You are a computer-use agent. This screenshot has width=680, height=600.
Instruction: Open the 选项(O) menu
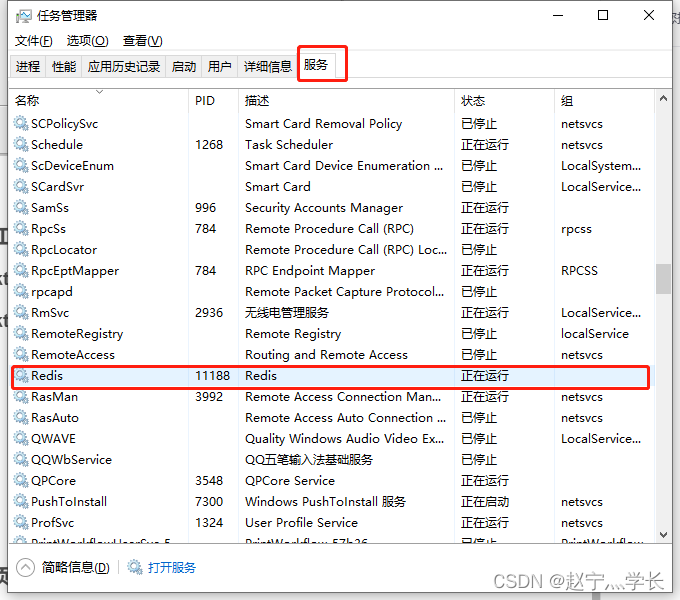88,41
